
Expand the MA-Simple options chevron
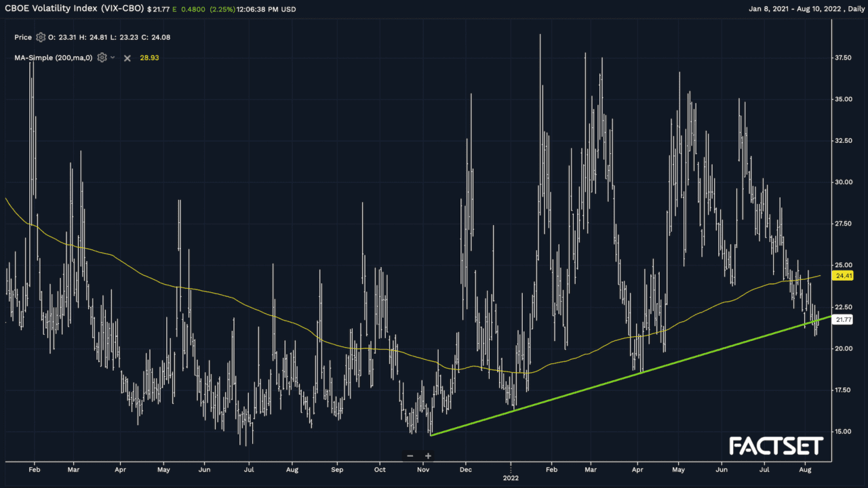click(113, 58)
